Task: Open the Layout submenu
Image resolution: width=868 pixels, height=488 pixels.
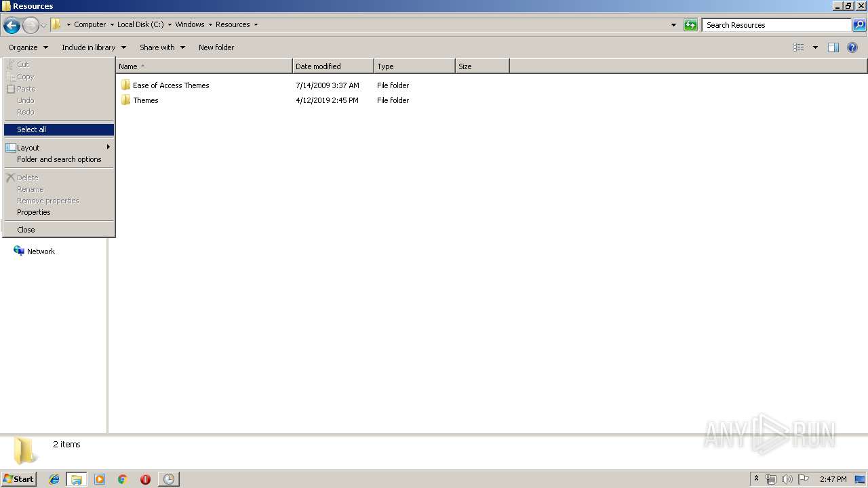Action: (59, 148)
